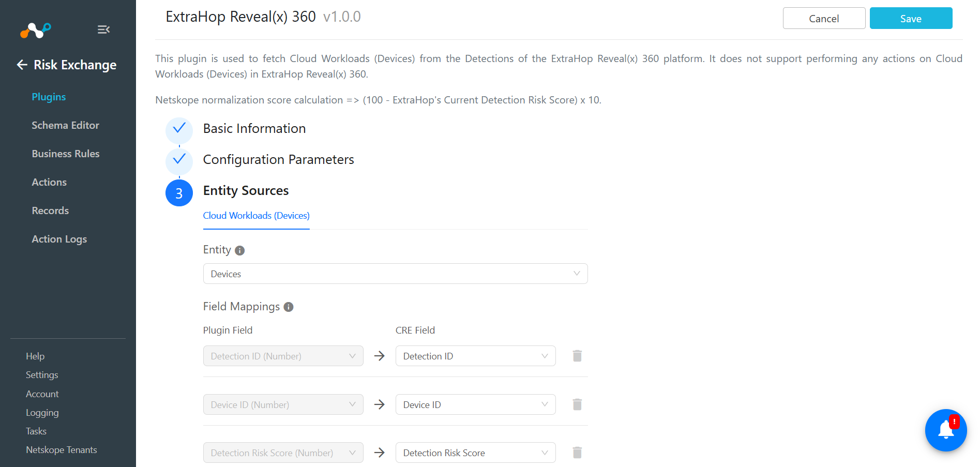Open Detection Risk Score (Number) plugin dropdown

[x=283, y=453]
